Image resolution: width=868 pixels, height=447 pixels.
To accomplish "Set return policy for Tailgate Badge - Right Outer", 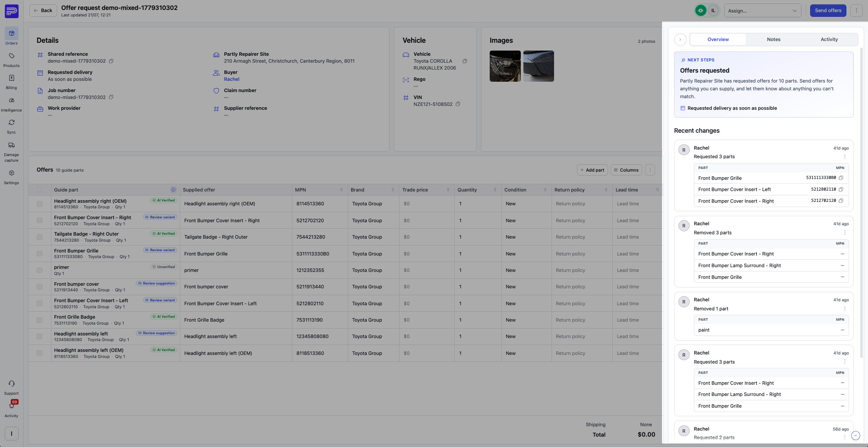I will click(582, 237).
